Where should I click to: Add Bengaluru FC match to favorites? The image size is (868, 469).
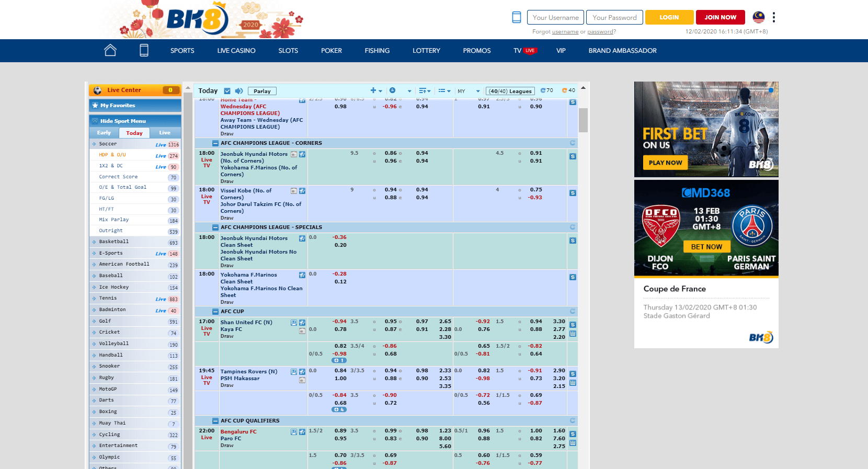[x=302, y=432]
